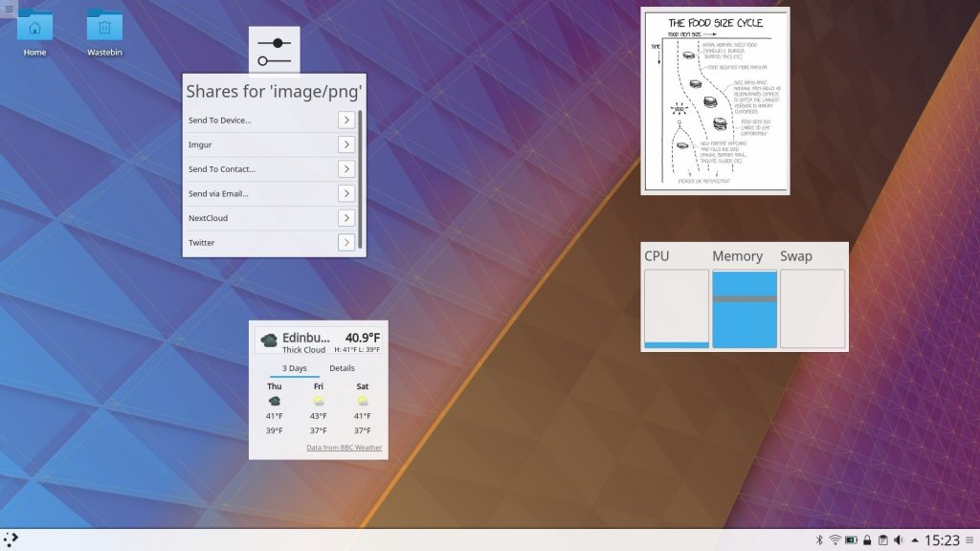The height and width of the screenshot is (551, 980).
Task: Open the clipboard tray icon
Action: tap(882, 540)
